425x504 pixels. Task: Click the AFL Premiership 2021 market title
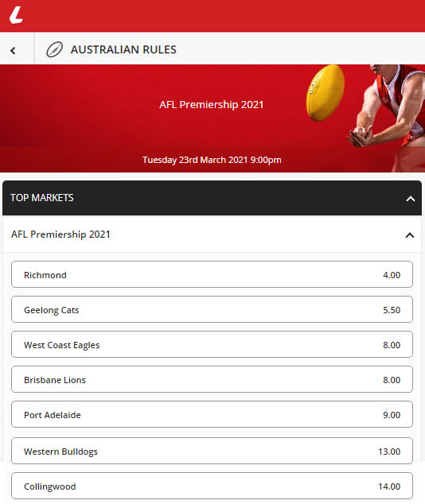point(60,235)
